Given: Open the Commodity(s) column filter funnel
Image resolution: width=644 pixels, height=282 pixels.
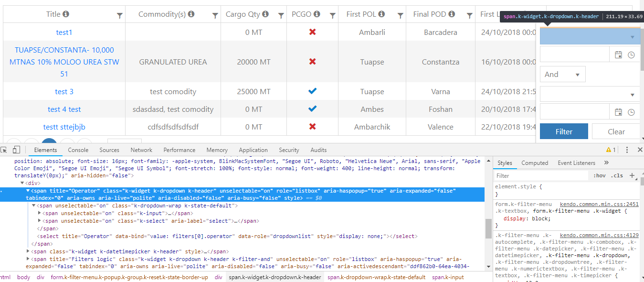Looking at the screenshot, I should tap(215, 15).
